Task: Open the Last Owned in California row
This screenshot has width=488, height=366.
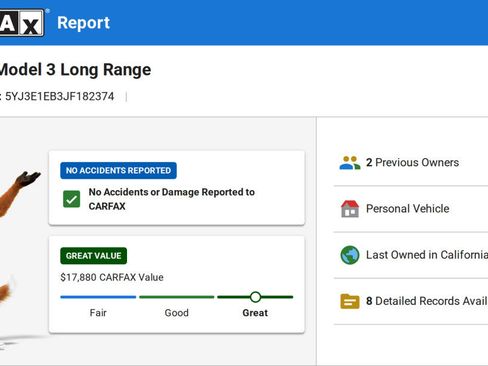Action: click(411, 255)
